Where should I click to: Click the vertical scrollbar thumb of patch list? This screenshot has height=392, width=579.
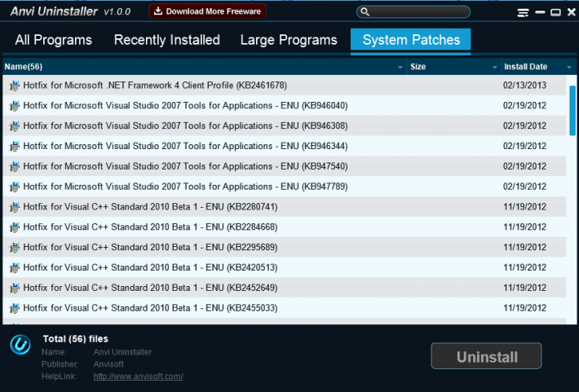[572, 111]
